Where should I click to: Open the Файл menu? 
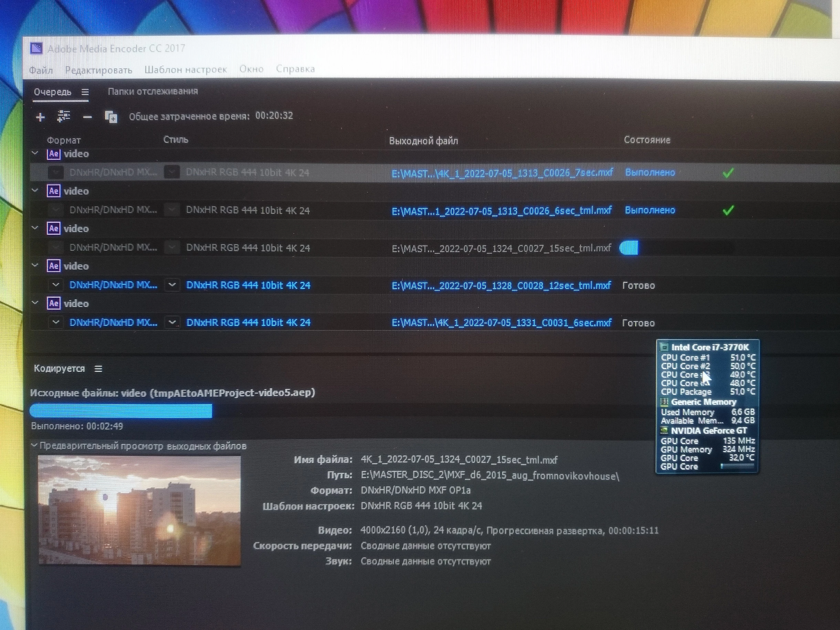(41, 70)
